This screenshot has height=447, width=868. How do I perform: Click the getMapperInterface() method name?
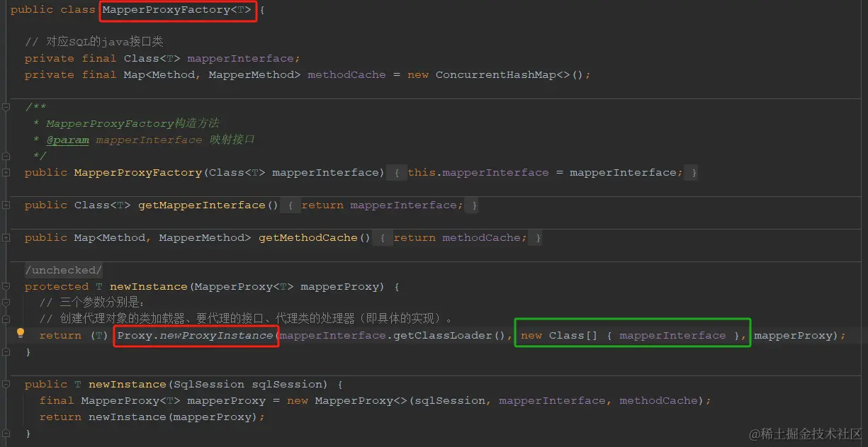208,205
